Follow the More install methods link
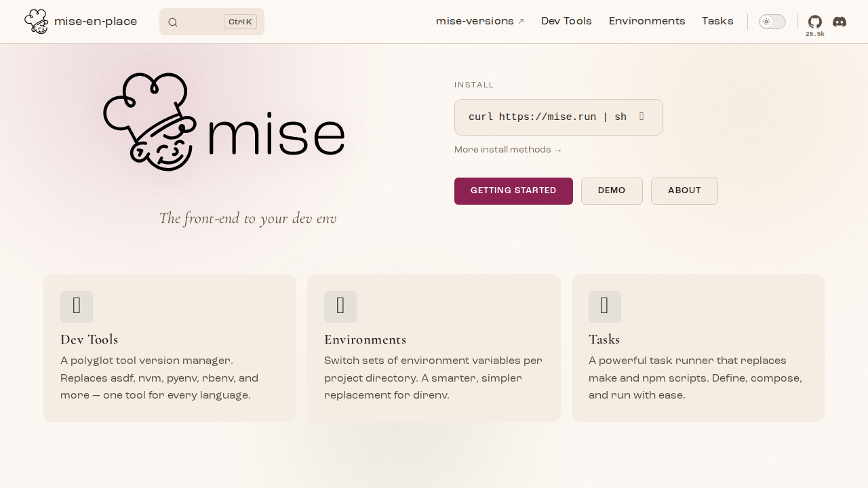This screenshot has width=868, height=488. (508, 150)
